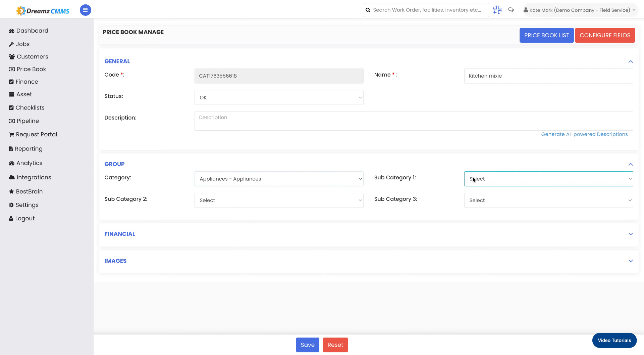Click the PRICE BOOK LIST button
Screen dimensions: 644x355
coord(546,35)
